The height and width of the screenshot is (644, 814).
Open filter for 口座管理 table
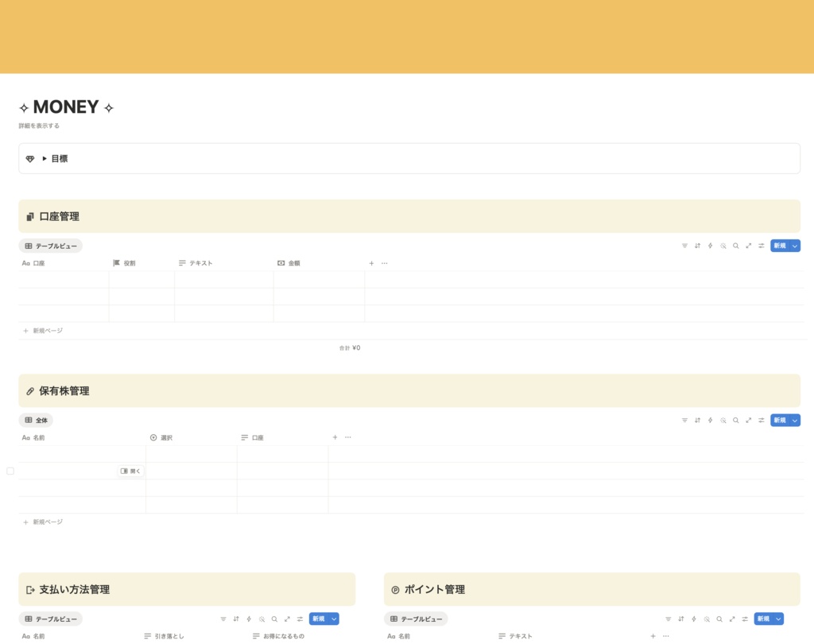click(684, 246)
